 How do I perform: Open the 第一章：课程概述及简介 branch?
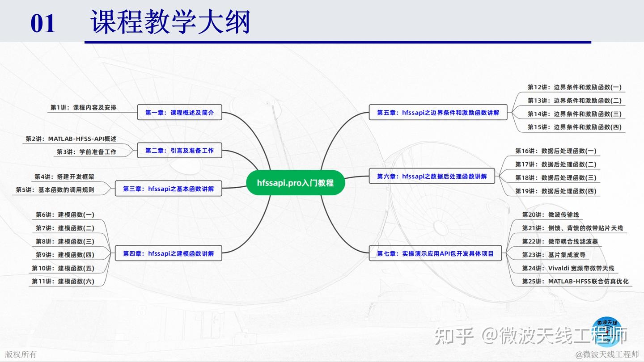[181, 113]
